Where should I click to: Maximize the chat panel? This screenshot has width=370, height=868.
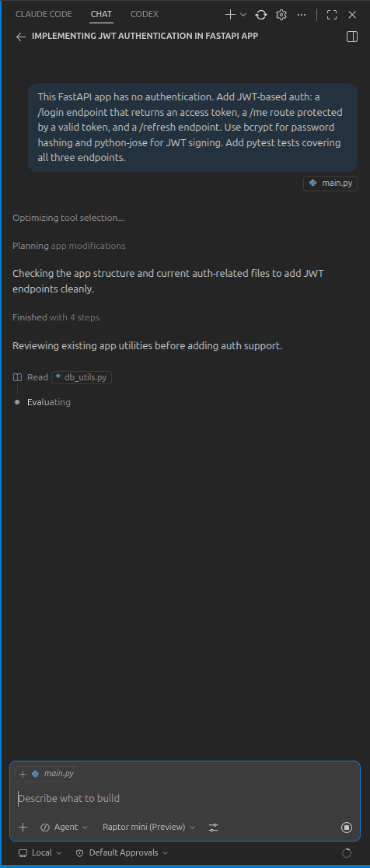[332, 15]
